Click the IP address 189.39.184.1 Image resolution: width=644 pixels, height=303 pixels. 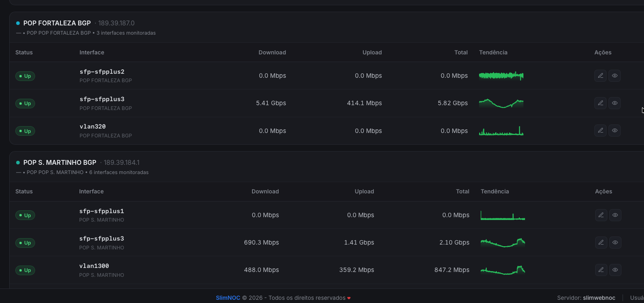tap(122, 163)
